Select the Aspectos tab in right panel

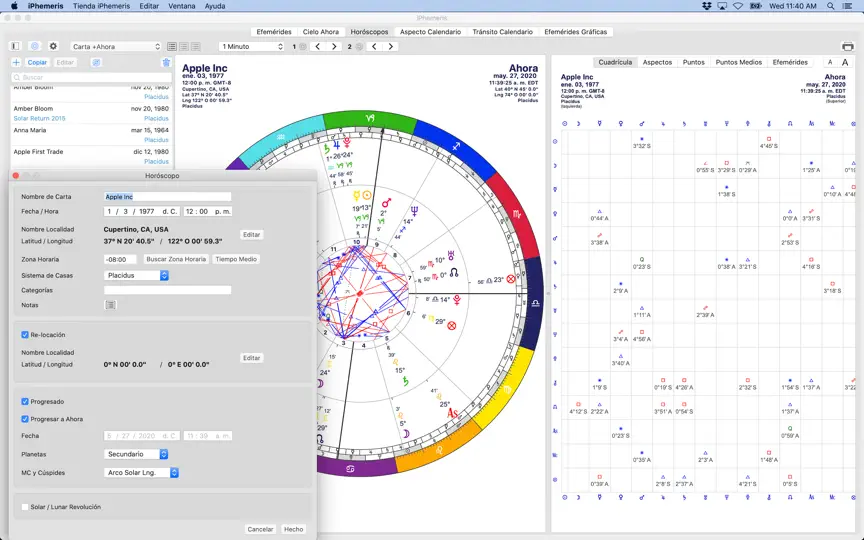657,62
